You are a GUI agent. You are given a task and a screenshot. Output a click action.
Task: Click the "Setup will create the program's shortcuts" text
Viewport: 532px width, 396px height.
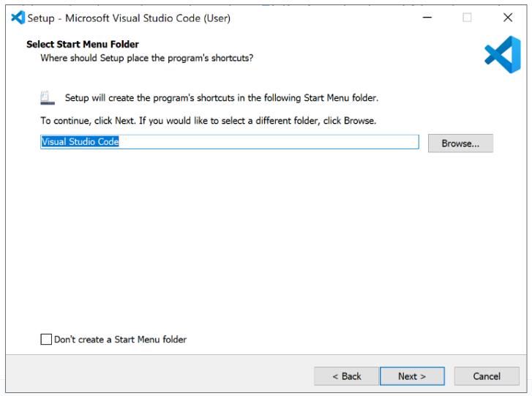(x=221, y=98)
